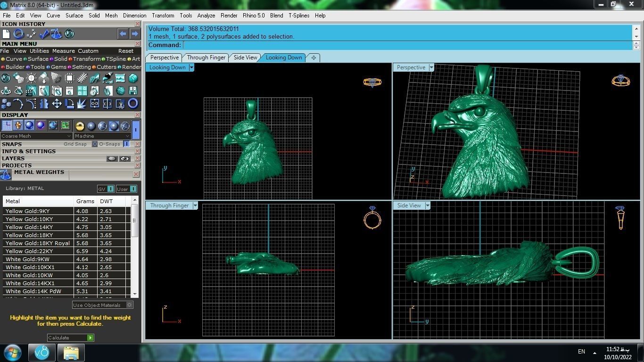Click the purple sphere shading icon in Display
The image size is (644, 362).
(x=41, y=125)
